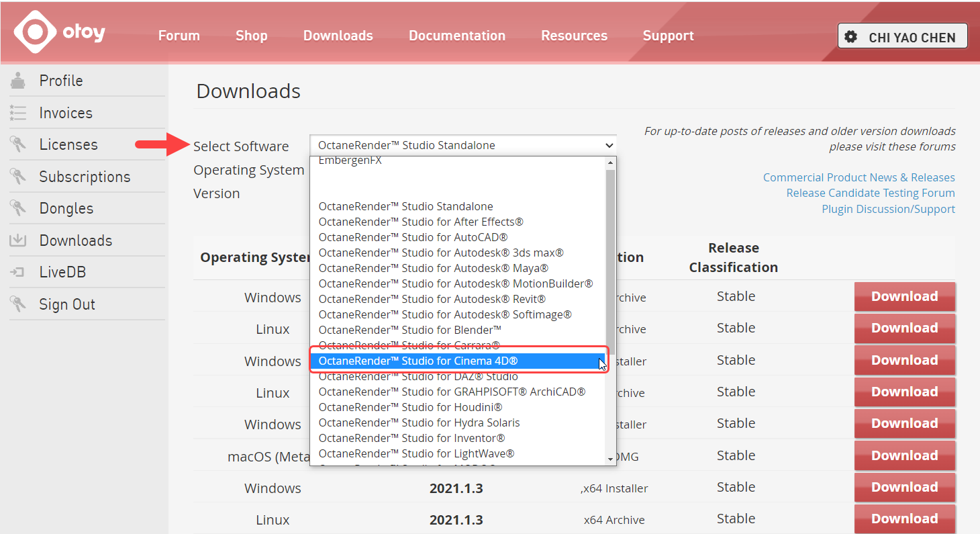Open the Downloads top navigation item
The image size is (980, 534).
tap(338, 36)
